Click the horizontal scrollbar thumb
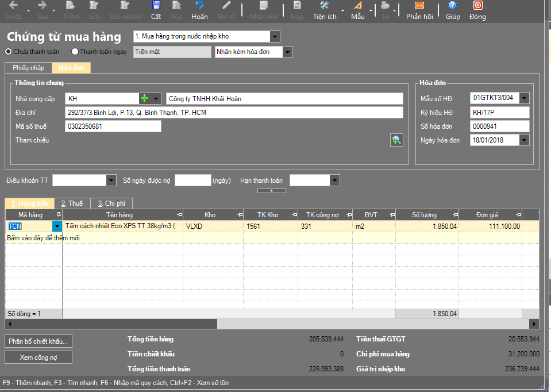This screenshot has width=551, height=392. pyautogui.click(x=115, y=324)
